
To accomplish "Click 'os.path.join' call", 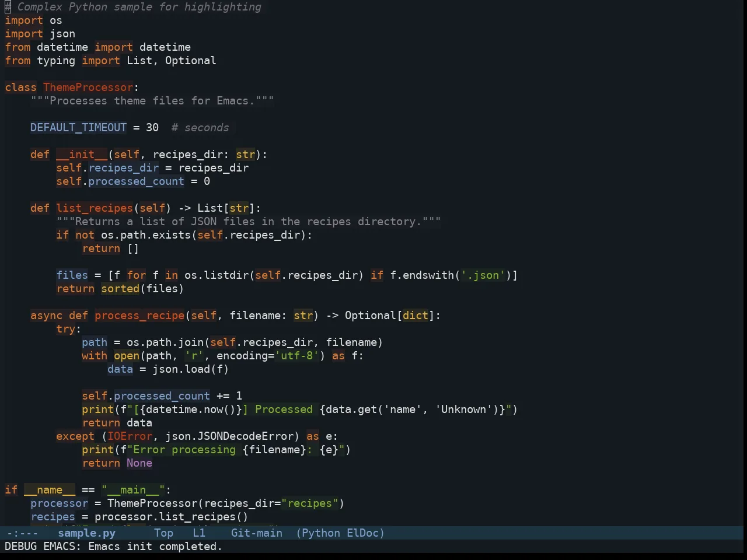I will (165, 342).
